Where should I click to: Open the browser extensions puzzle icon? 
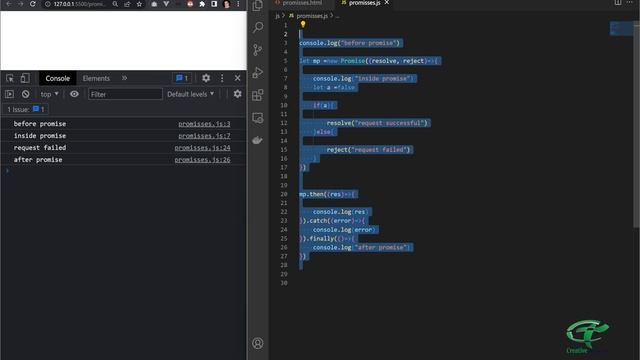pos(202,4)
